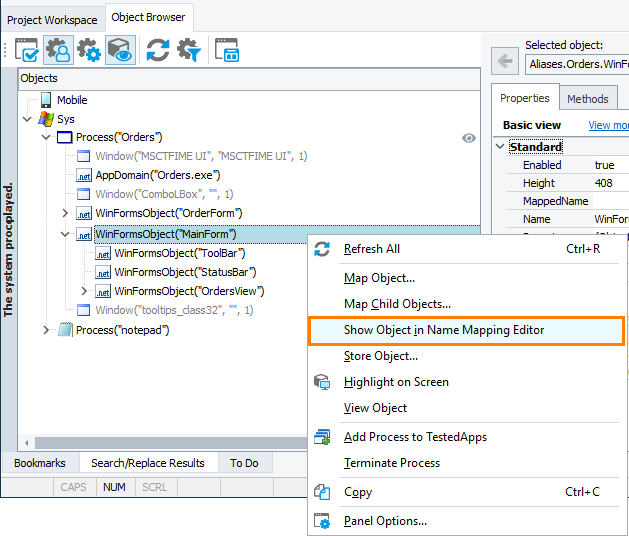Click the window layout toolbar icon
The image size is (629, 536).
tap(228, 50)
